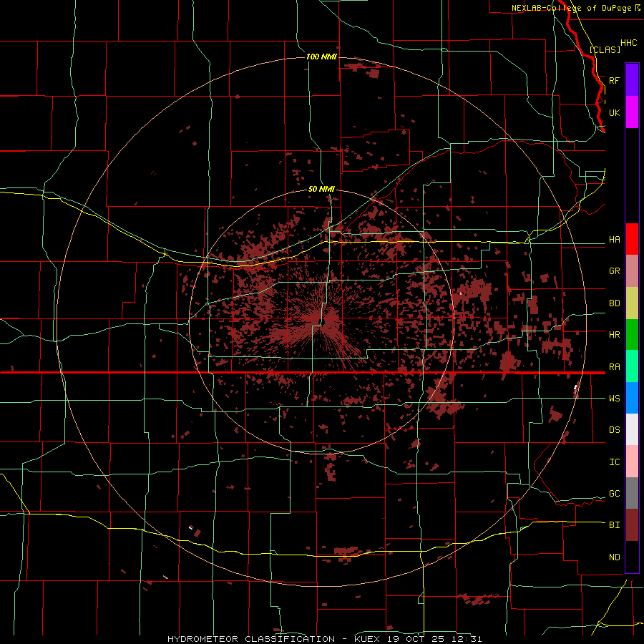Click the radar site center of the sweep

click(x=322, y=321)
